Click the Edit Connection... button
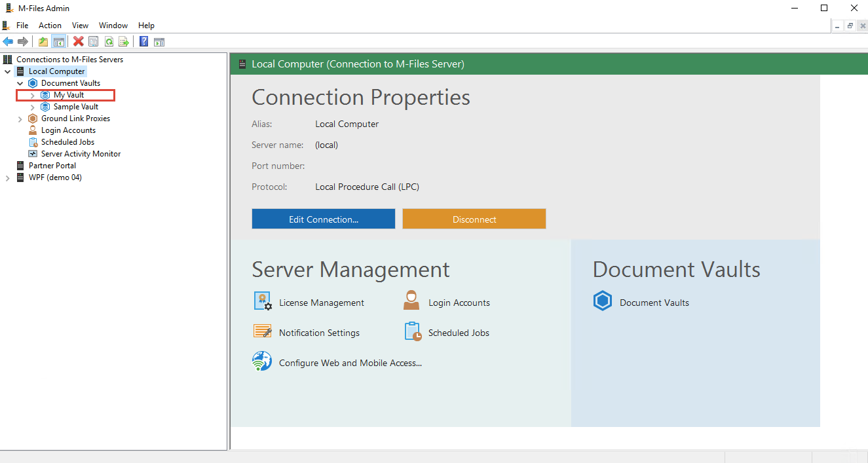Viewport: 868px width, 463px height. click(324, 219)
